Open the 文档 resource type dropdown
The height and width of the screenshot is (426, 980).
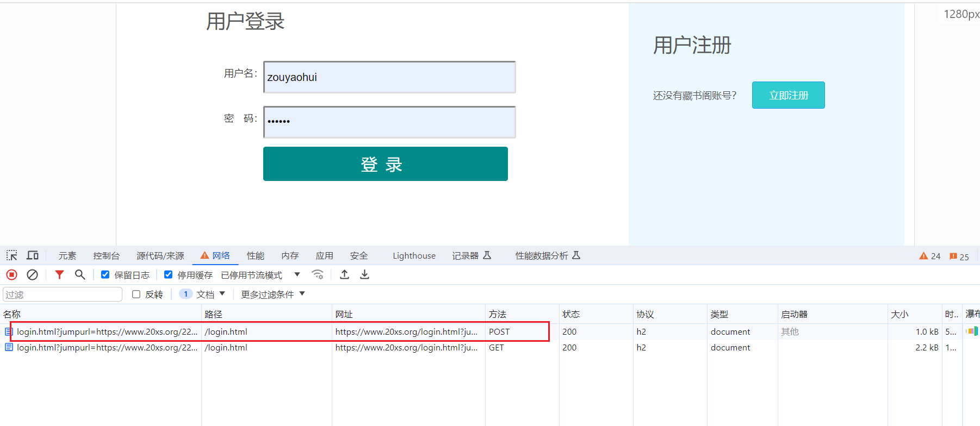pos(202,295)
